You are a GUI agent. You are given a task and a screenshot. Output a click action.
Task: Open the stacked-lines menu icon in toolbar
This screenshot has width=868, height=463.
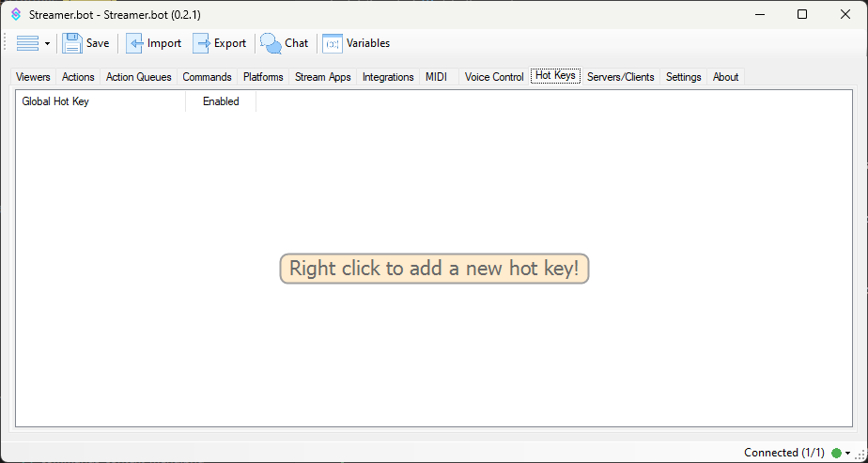(x=27, y=43)
